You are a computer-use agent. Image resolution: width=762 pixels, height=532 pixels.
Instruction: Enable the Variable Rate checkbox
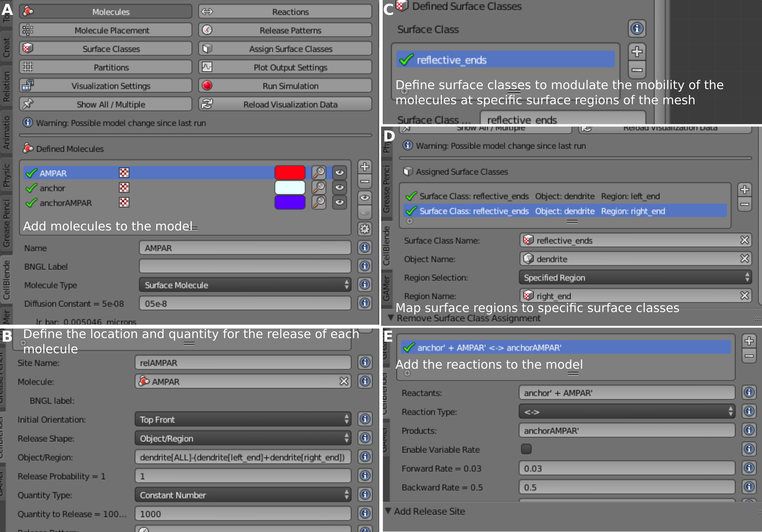point(526,449)
